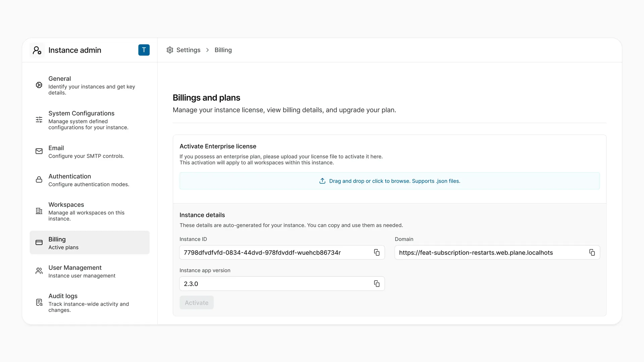The image size is (644, 362).
Task: Click the Instance ID field
Action: [x=282, y=252]
